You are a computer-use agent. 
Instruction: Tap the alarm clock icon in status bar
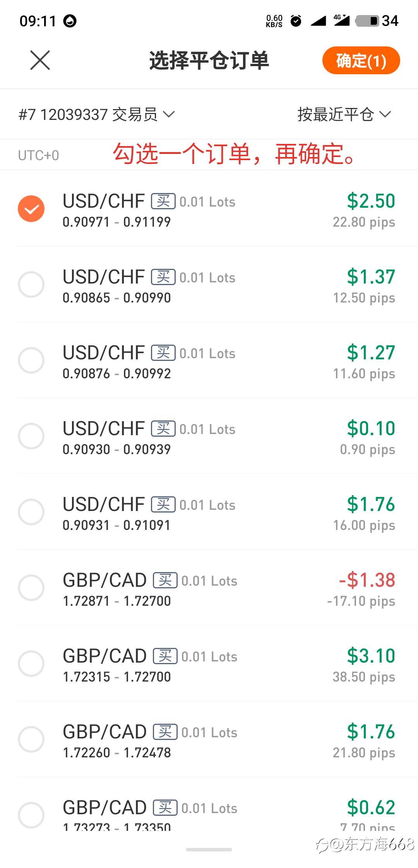pos(296,21)
